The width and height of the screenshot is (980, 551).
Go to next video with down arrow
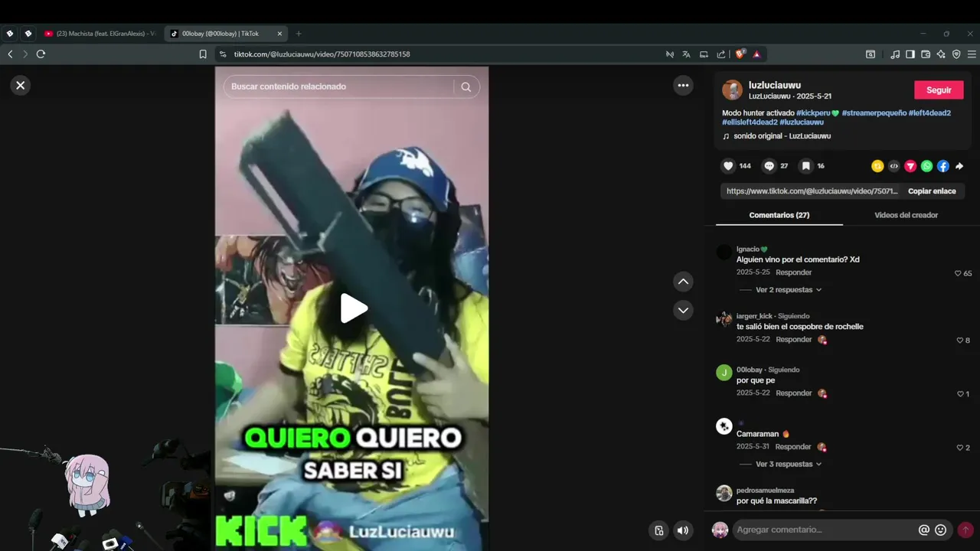(x=683, y=310)
